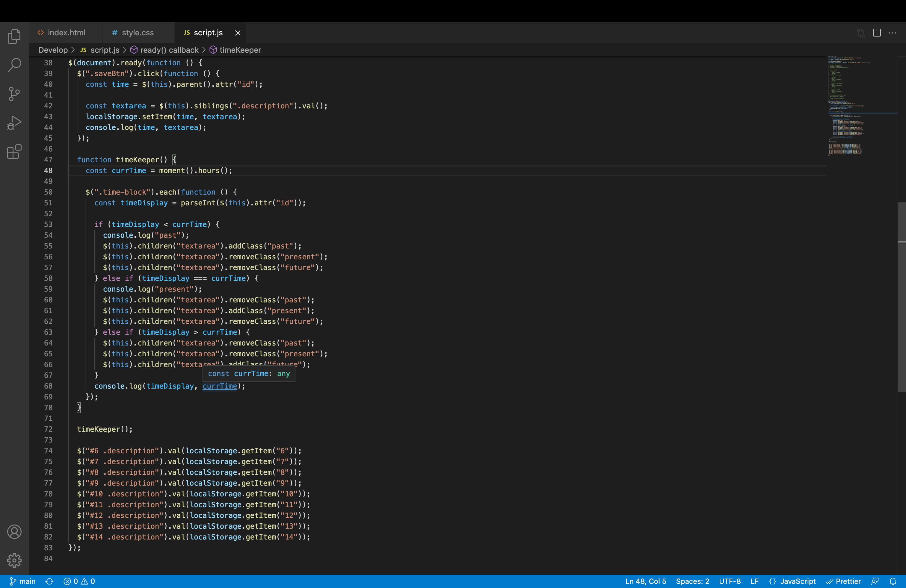Synchronize changes in status bar
The height and width of the screenshot is (588, 906).
(x=49, y=581)
